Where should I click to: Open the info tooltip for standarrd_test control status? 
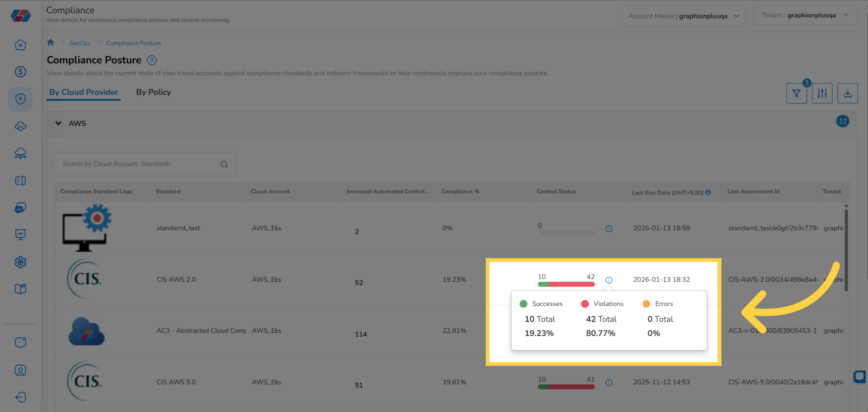(609, 228)
